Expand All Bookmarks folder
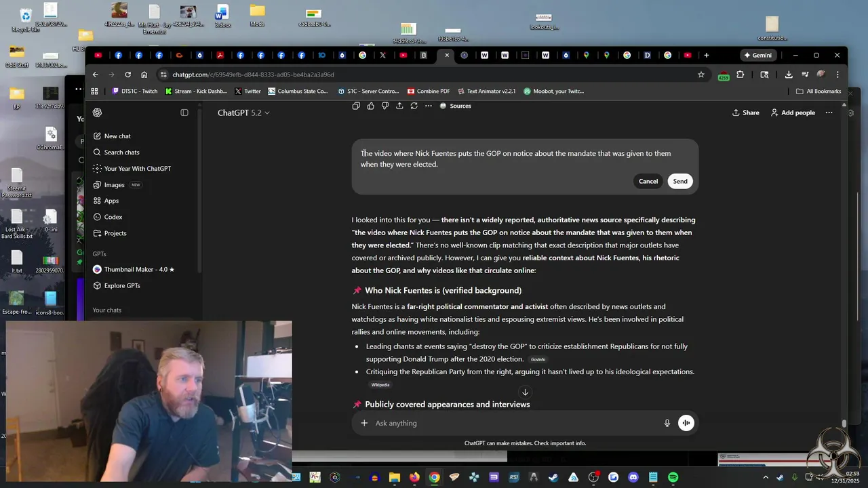This screenshot has height=488, width=868. tap(818, 91)
